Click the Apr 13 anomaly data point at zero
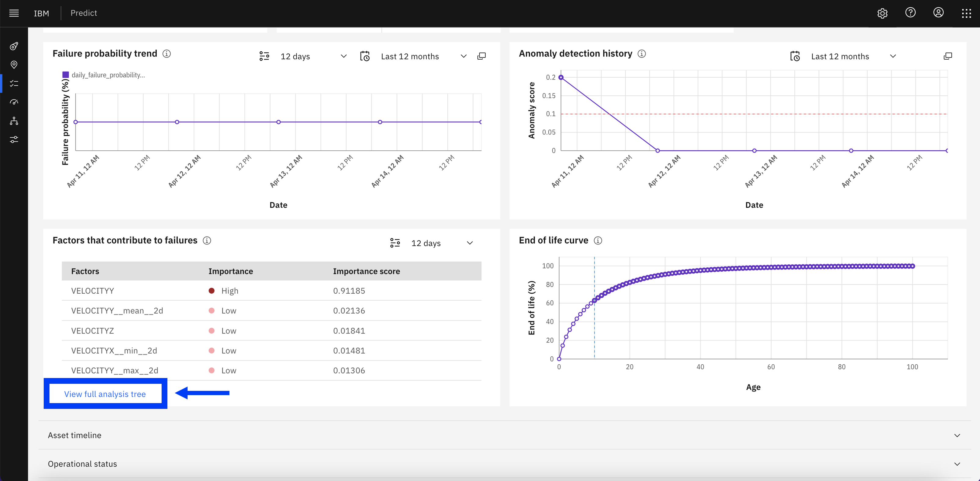The width and height of the screenshot is (980, 481). pyautogui.click(x=755, y=151)
